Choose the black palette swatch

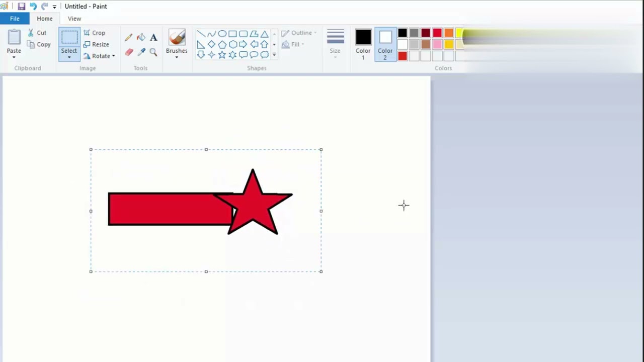click(403, 33)
